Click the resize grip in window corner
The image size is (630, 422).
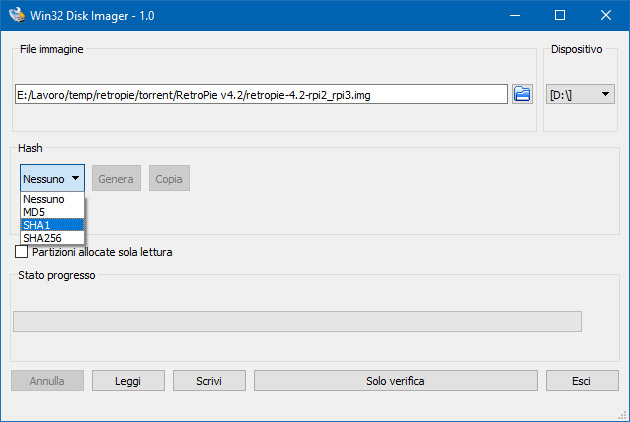pos(622,415)
